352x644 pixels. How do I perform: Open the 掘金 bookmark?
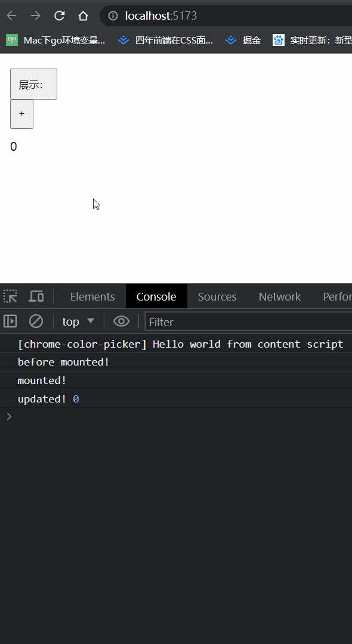243,41
